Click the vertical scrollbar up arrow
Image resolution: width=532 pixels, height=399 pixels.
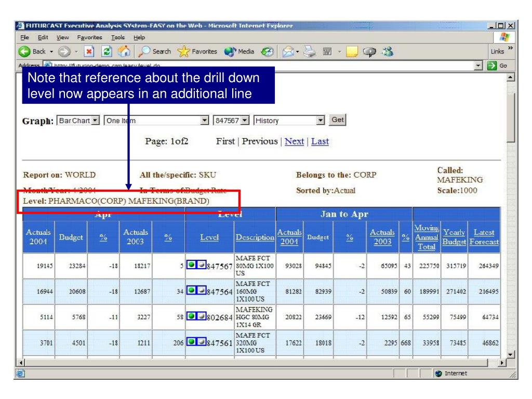[511, 77]
